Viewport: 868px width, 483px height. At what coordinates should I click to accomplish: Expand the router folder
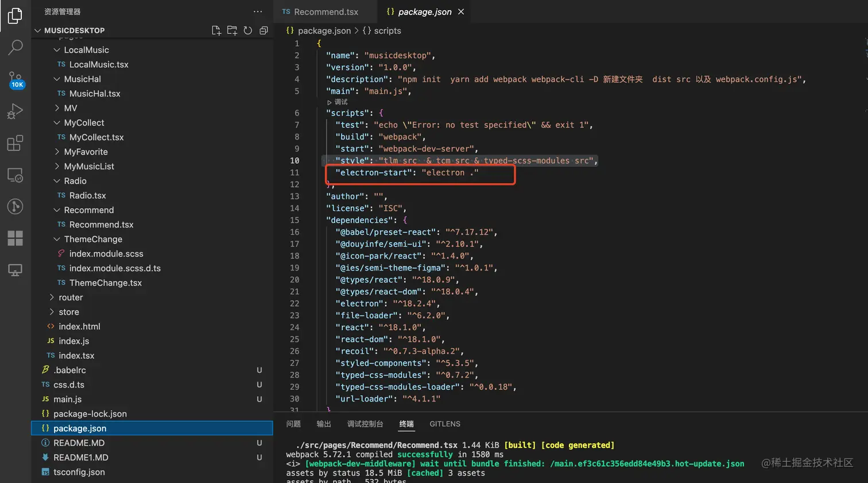tap(152, 297)
